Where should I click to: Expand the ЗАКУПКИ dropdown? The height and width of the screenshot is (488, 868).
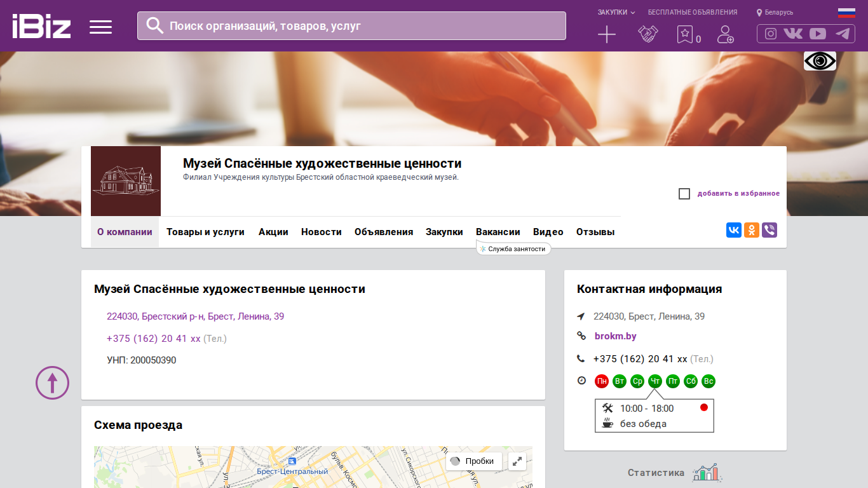point(616,12)
